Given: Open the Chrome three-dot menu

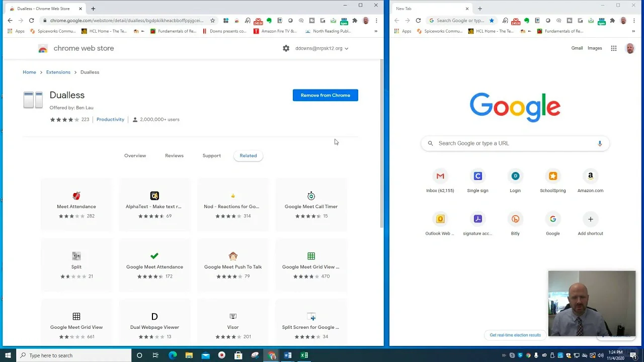Looking at the screenshot, I should (x=376, y=21).
